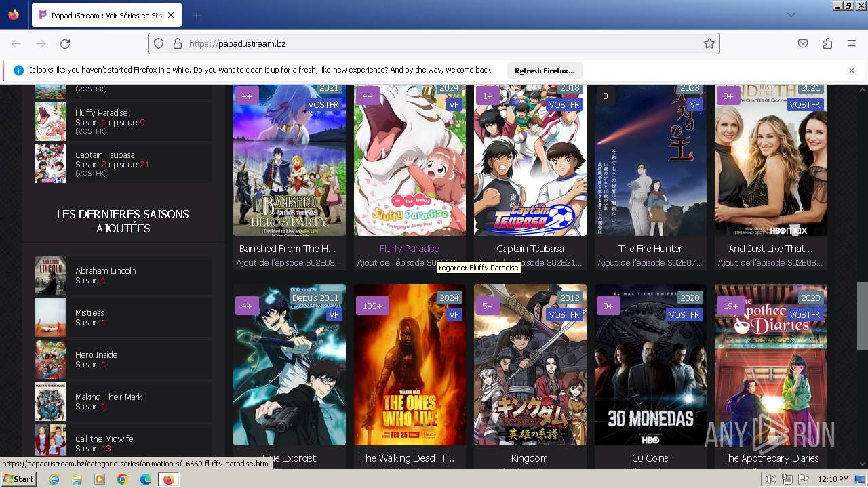Click the Refresh Firefox button
Screen dimensions: 868x488
pyautogui.click(x=545, y=70)
